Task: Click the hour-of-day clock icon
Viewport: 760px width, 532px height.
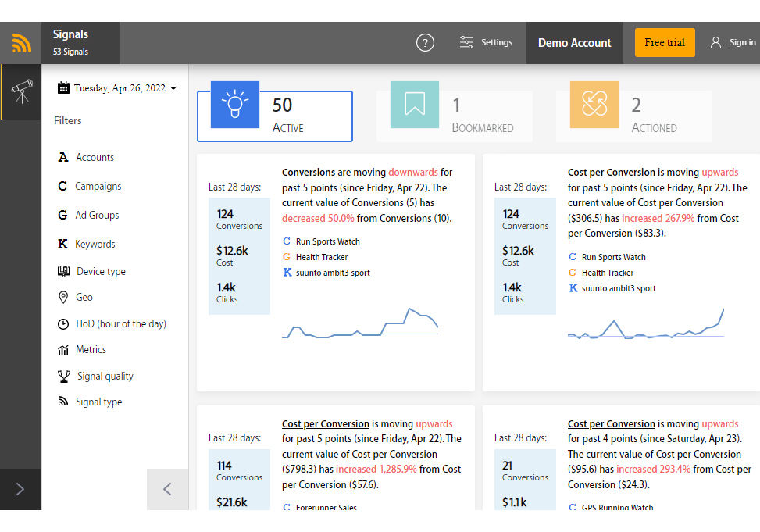Action: pyautogui.click(x=63, y=324)
